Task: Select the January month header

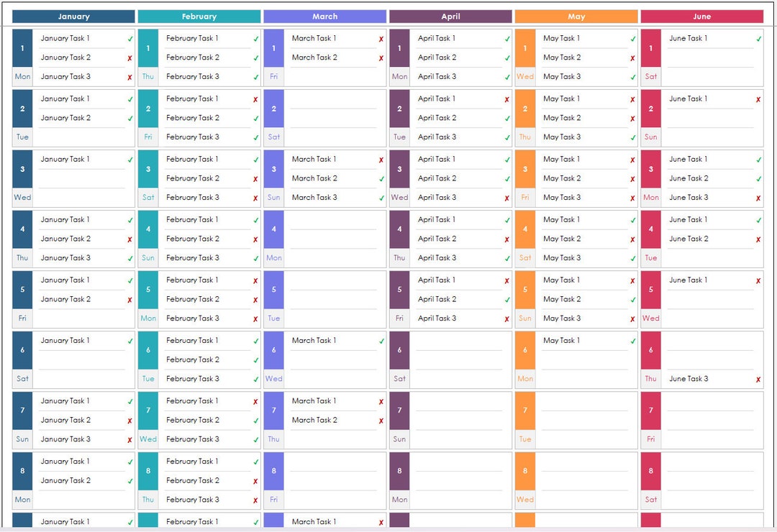Action: [x=73, y=17]
